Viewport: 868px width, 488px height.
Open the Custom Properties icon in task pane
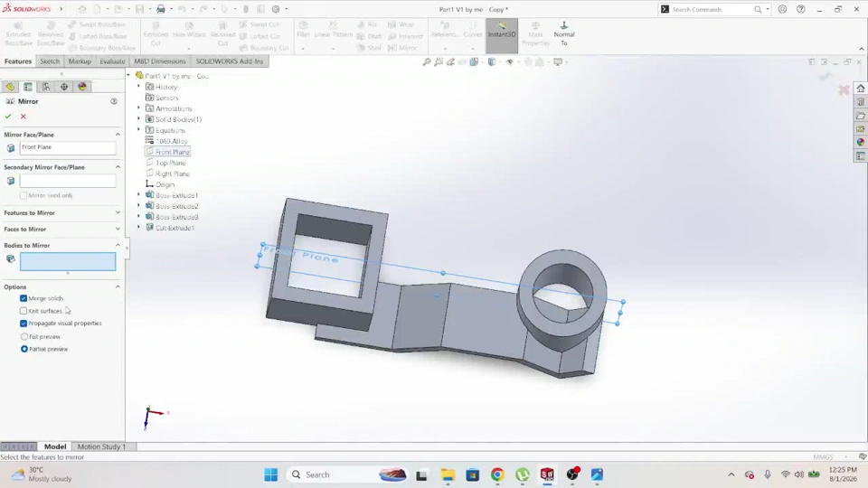860,156
